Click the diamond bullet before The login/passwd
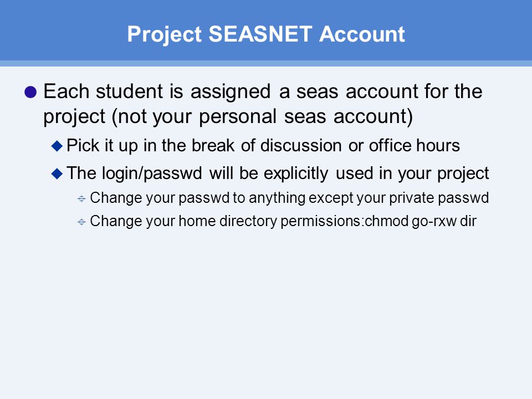This screenshot has width=532, height=399. tap(57, 173)
